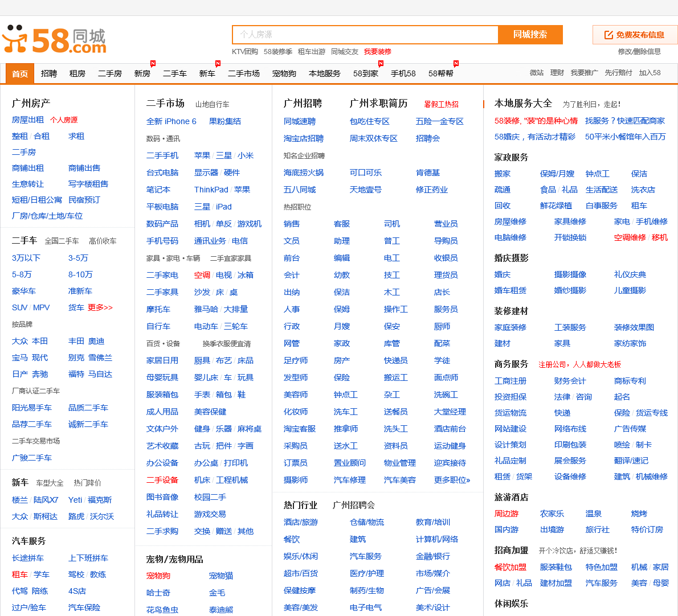
Task: Select 写字楼租售 under 广州房产
Action: click(88, 184)
